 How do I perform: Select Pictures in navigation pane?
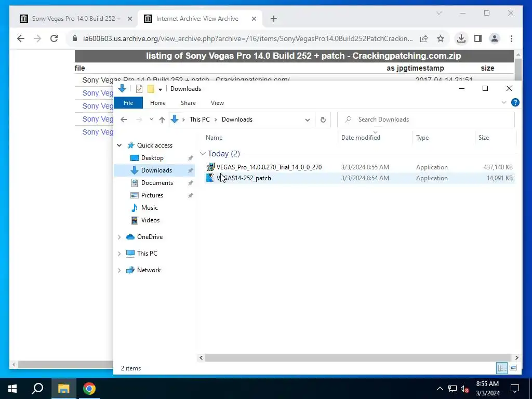[152, 195]
